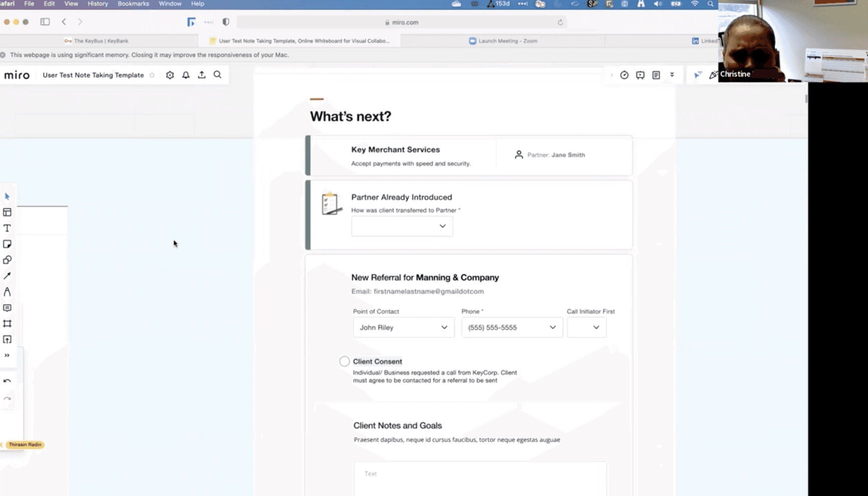Open the Comment tool
The height and width of the screenshot is (496, 868).
[x=7, y=308]
